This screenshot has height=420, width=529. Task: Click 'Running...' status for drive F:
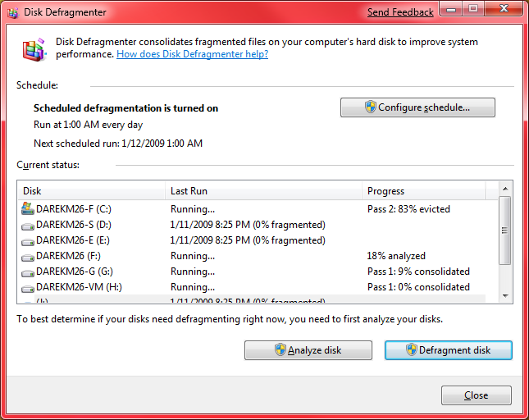coord(193,256)
